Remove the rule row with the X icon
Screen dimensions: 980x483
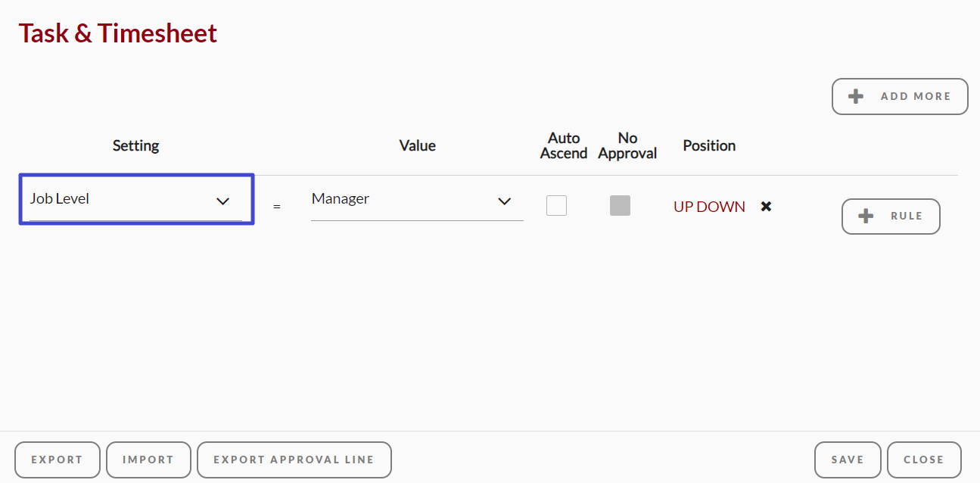tap(766, 206)
